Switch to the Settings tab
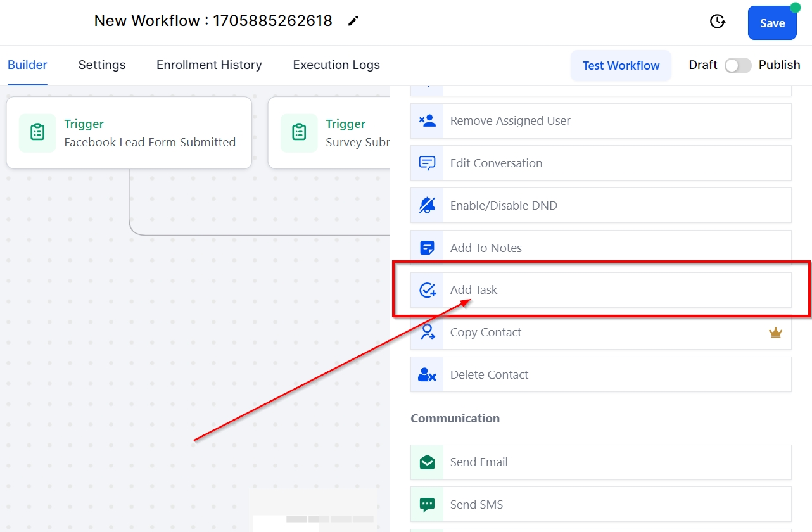Image resolution: width=812 pixels, height=532 pixels. [x=102, y=65]
